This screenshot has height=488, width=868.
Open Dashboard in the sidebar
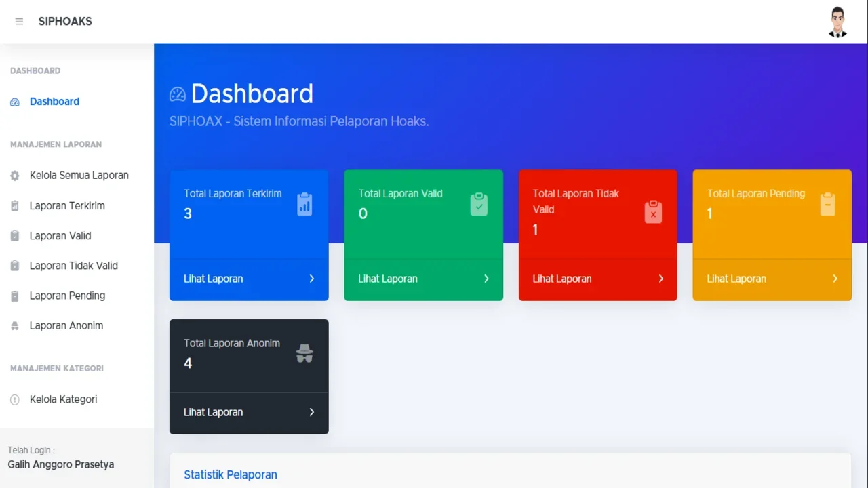click(54, 102)
